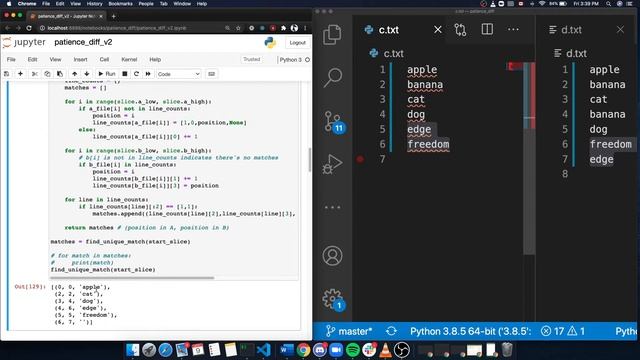The width and height of the screenshot is (640, 360).
Task: Open the cell type Code dropdown
Action: (x=179, y=74)
